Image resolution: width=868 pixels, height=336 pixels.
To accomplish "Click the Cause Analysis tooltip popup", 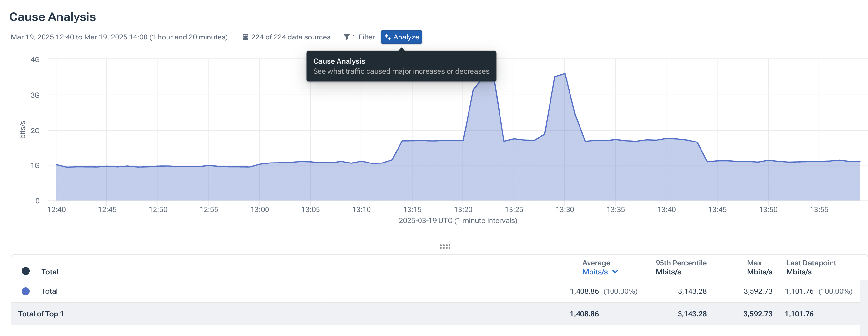I will (401, 66).
